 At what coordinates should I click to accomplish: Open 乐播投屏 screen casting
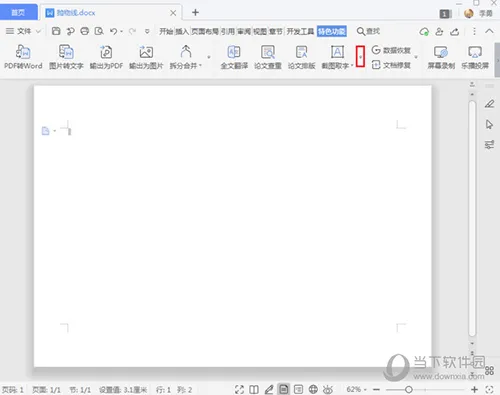tap(475, 57)
